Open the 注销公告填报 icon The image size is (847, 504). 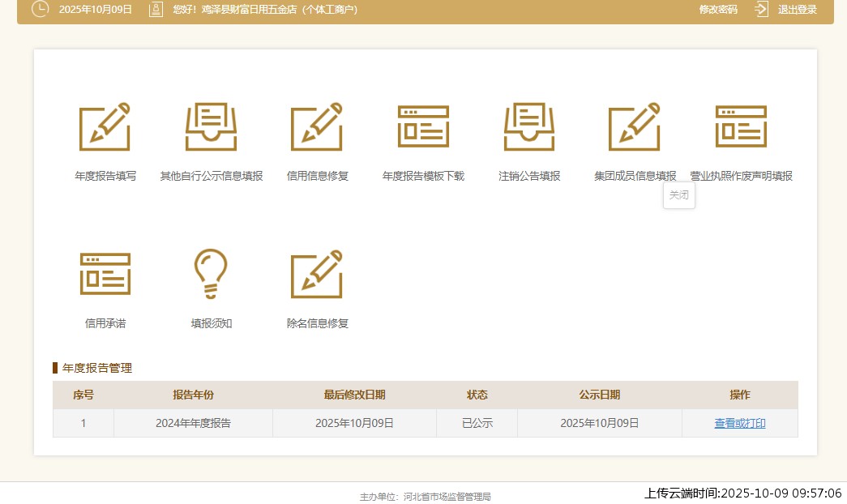click(529, 127)
